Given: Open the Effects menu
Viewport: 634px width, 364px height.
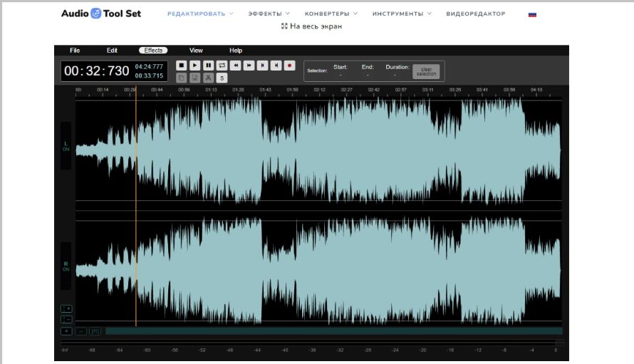Looking at the screenshot, I should tap(153, 51).
